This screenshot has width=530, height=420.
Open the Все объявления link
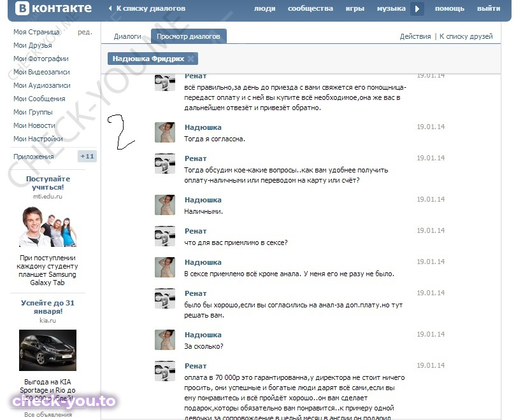click(x=48, y=415)
